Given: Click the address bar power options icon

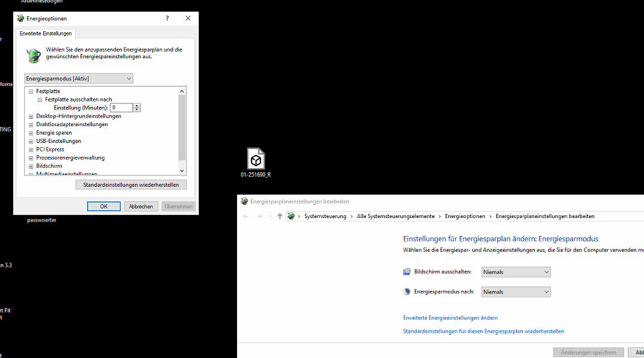Looking at the screenshot, I should (x=291, y=216).
